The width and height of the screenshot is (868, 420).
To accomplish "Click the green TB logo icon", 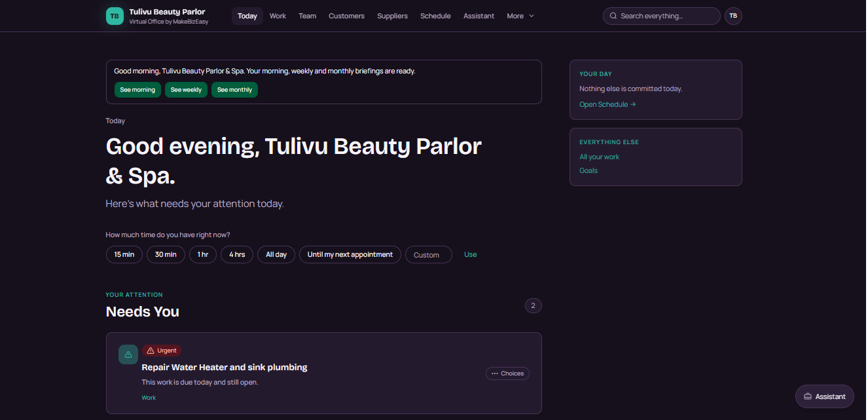I will click(115, 16).
